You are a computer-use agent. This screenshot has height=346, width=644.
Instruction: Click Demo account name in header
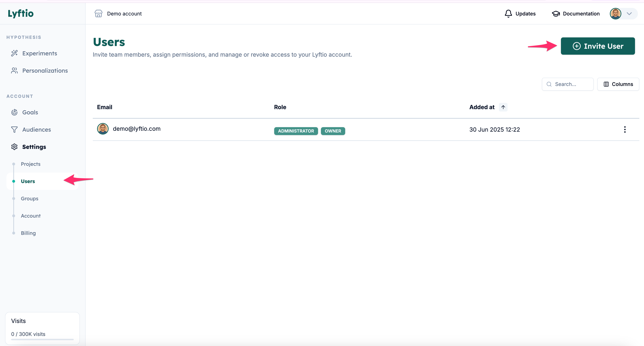(x=124, y=13)
